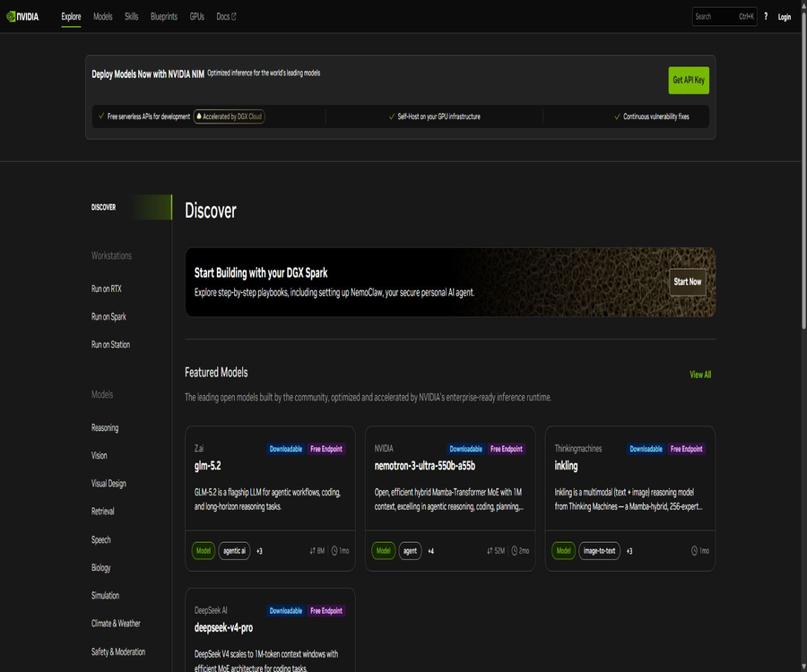Open the Models nav item
The image size is (807, 672).
click(x=102, y=16)
